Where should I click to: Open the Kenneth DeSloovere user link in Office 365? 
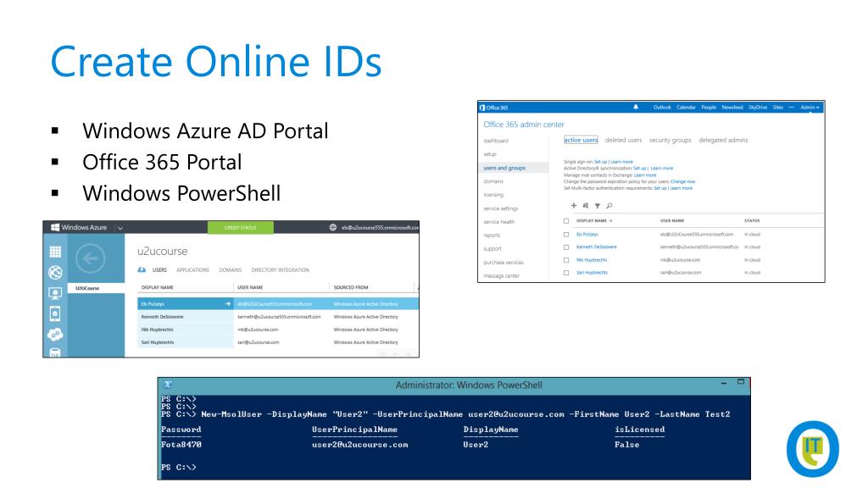[596, 247]
